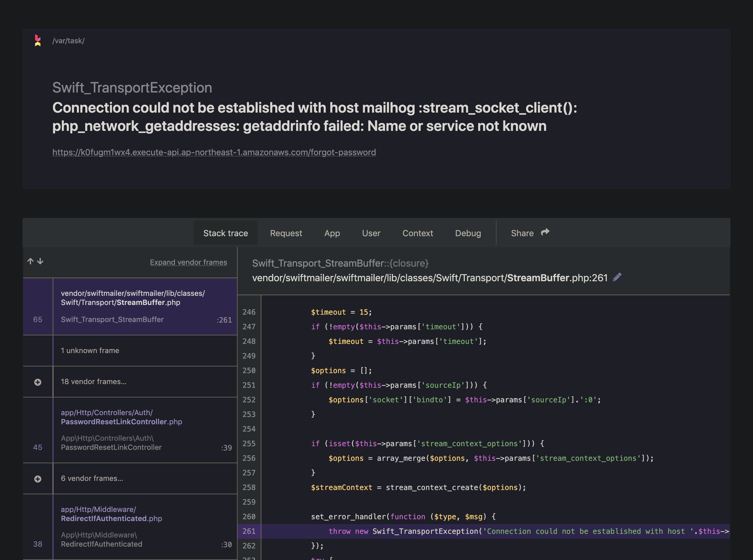Select the Stack trace tab
Viewport: 753px width, 560px height.
225,233
